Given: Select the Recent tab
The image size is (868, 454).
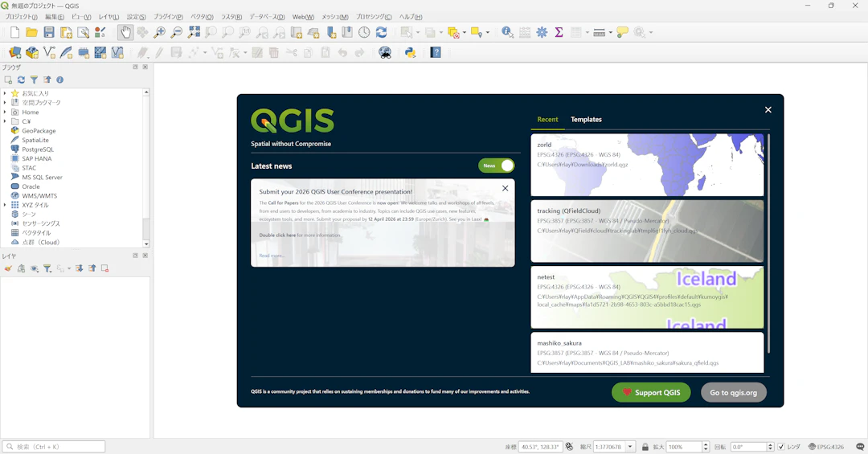Looking at the screenshot, I should tap(547, 120).
